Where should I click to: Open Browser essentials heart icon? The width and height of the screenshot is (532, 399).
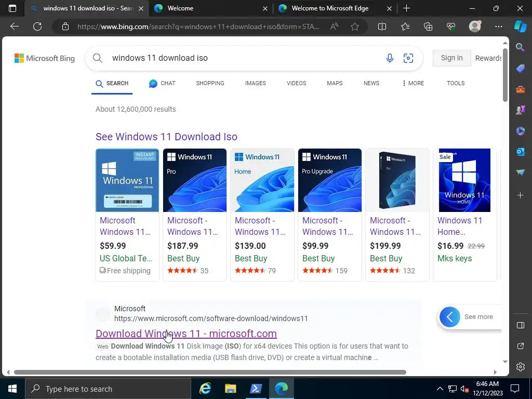451,26
